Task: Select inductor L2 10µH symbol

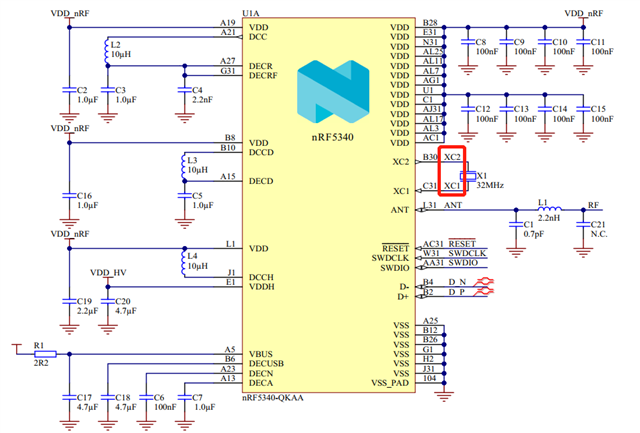Action: (x=107, y=52)
